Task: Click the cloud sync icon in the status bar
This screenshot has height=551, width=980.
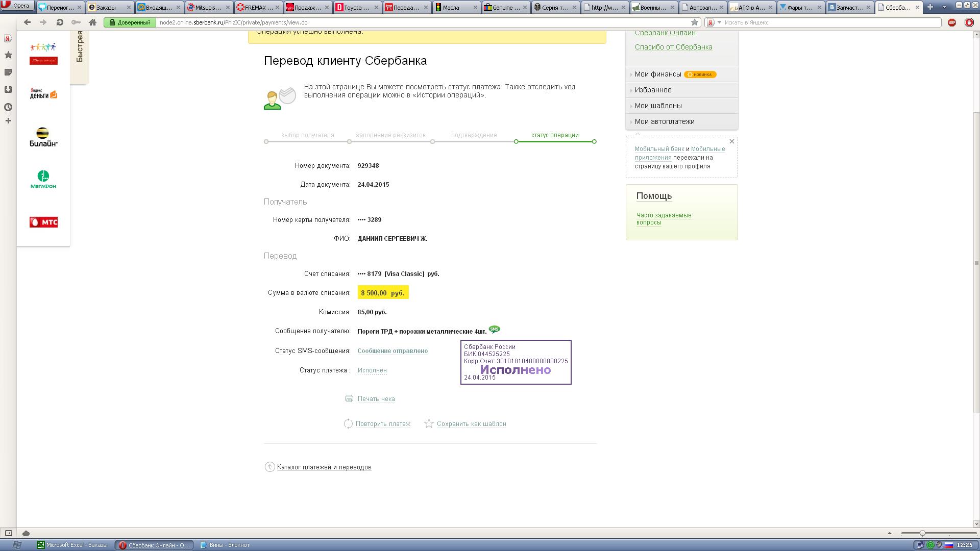Action: pos(26,533)
